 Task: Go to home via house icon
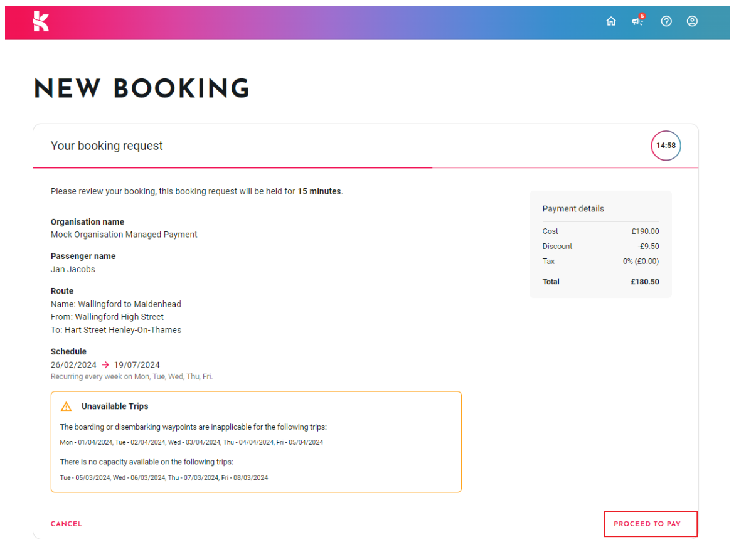click(x=611, y=21)
